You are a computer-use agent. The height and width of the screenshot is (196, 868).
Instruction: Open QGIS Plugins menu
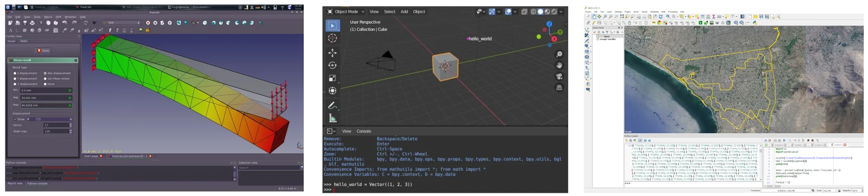628,11
